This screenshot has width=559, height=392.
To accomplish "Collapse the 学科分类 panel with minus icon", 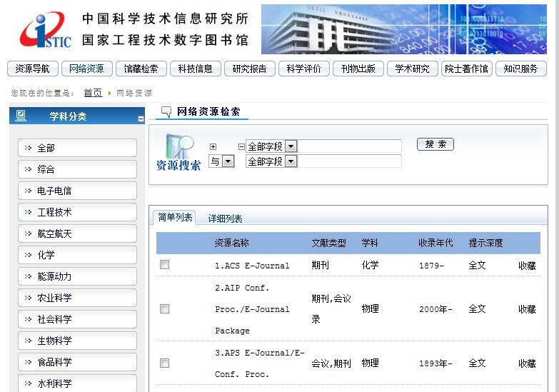I will pos(141,119).
